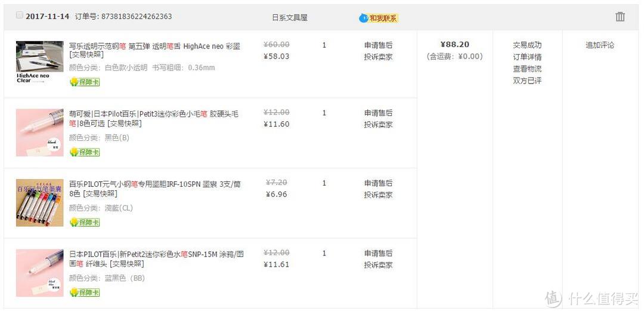Open 订单详情 order details

click(527, 57)
